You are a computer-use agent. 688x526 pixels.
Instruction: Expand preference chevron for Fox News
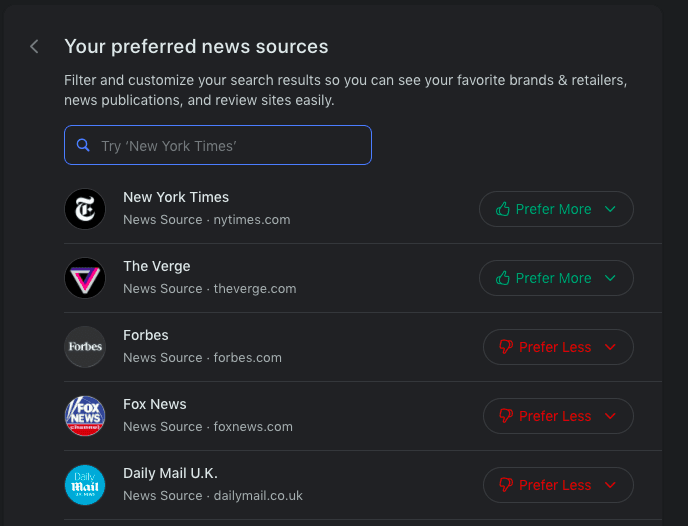[610, 416]
